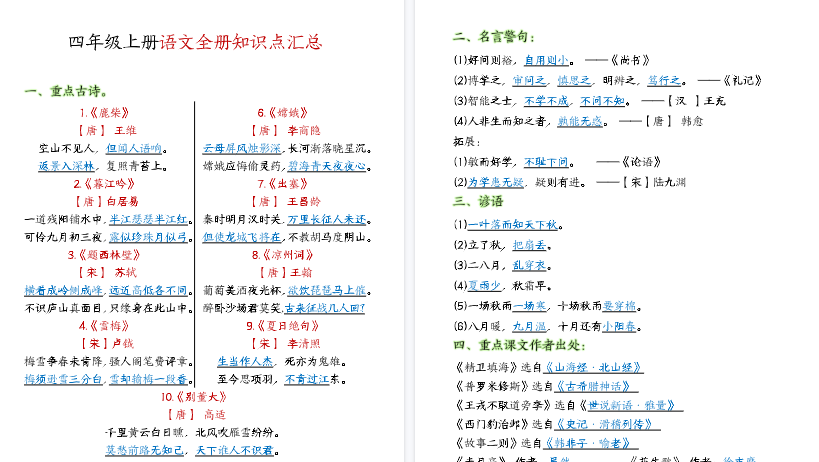The image size is (819, 462).
Task: Click underlined phrase '天下谁人不识君'
Action: (235, 450)
